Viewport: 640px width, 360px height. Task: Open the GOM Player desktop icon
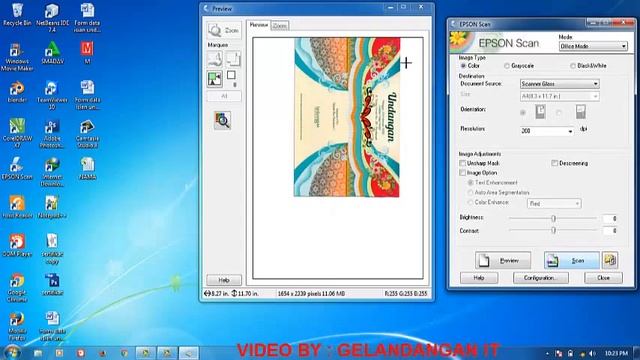tap(17, 245)
